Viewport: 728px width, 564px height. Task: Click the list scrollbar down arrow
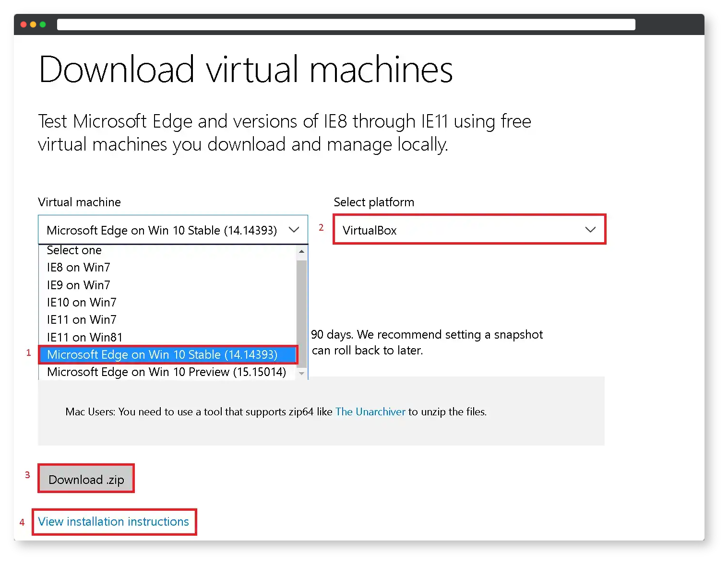[x=301, y=373]
